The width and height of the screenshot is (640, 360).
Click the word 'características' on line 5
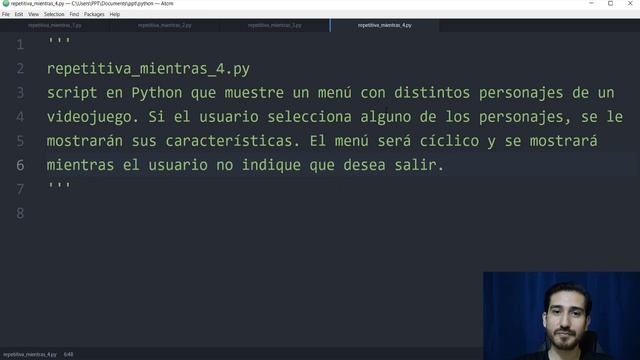click(229, 141)
